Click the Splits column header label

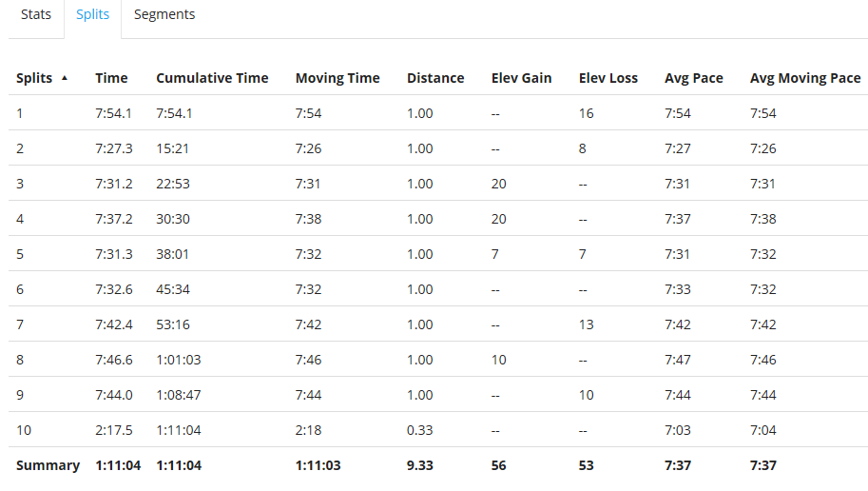(34, 78)
